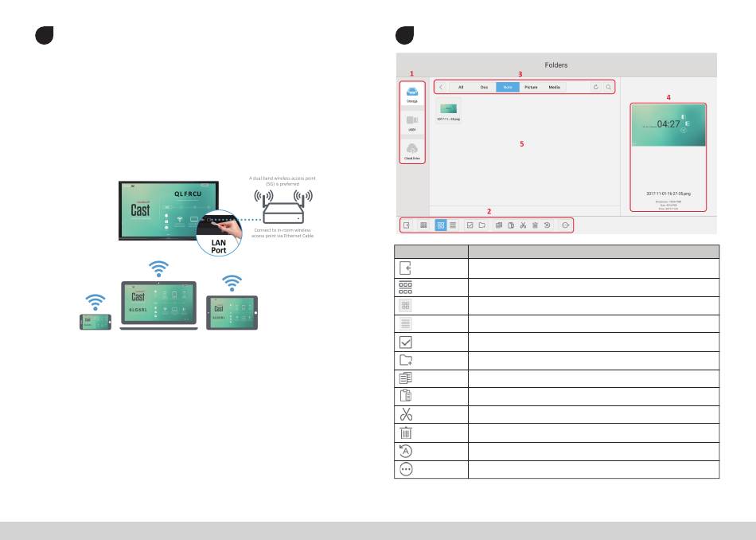Screen dimensions: 756x540
Task: Click the Cut scissors icon in toolbar
Action: [x=523, y=225]
